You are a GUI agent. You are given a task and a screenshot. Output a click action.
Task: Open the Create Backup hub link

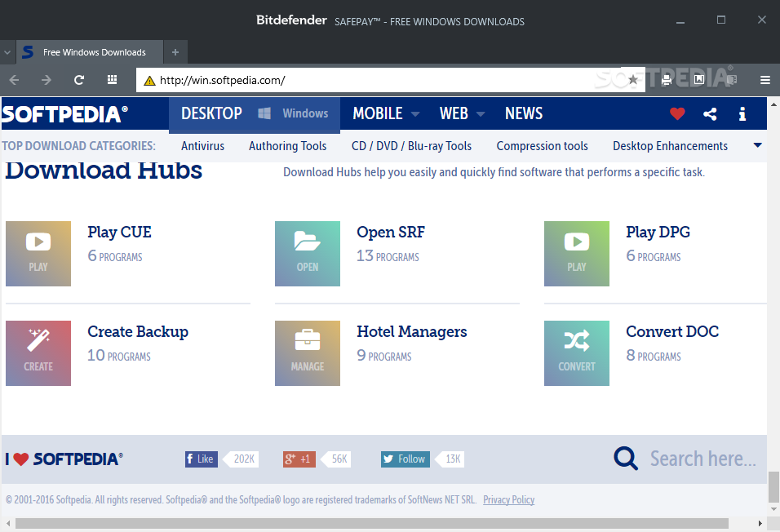[138, 331]
